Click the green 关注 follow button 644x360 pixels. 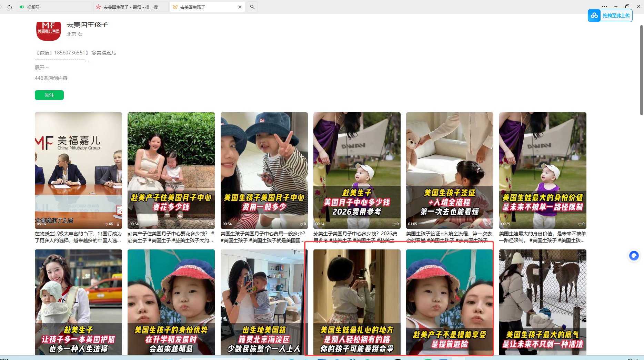[x=49, y=95]
